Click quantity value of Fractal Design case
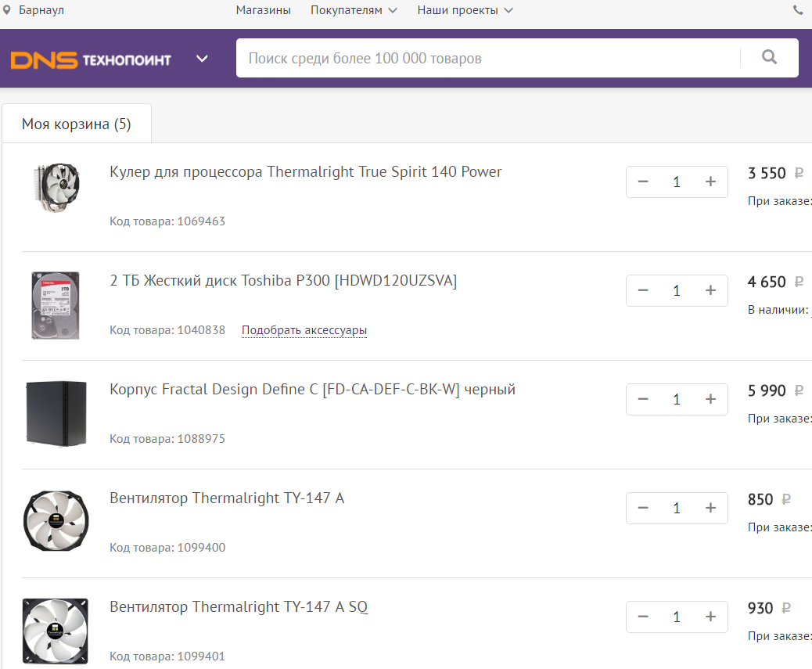The width and height of the screenshot is (812, 669). pyautogui.click(x=677, y=399)
